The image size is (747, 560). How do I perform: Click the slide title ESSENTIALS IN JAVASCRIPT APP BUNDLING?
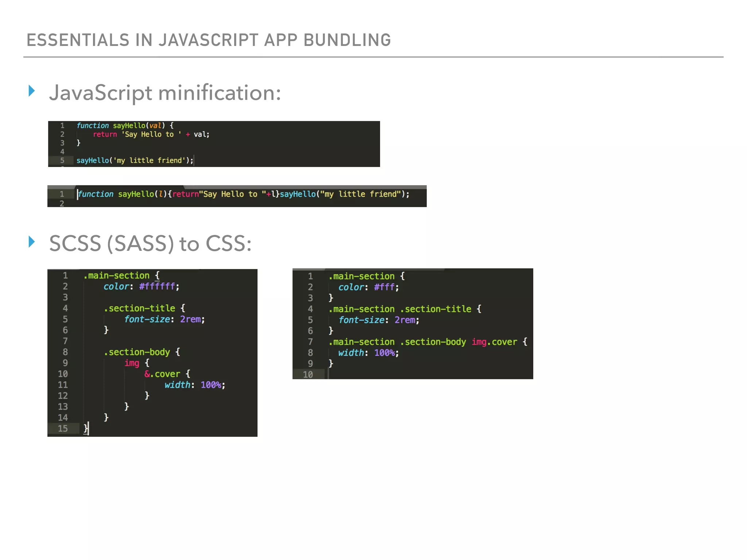209,40
